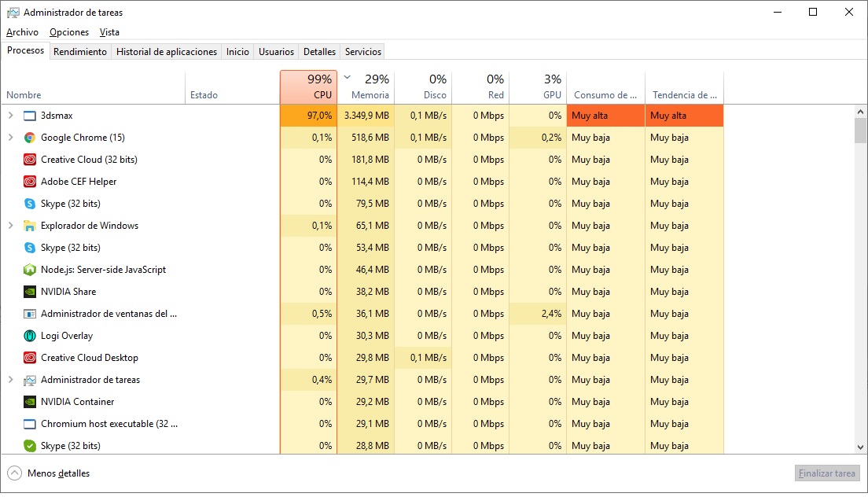Open the Opciones menu
Screen dimensions: 868x497
[69, 32]
